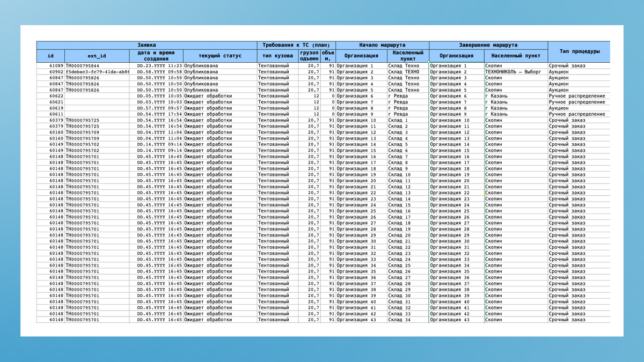
Task: Select the "Склад 34" cell
Action: click(408, 320)
